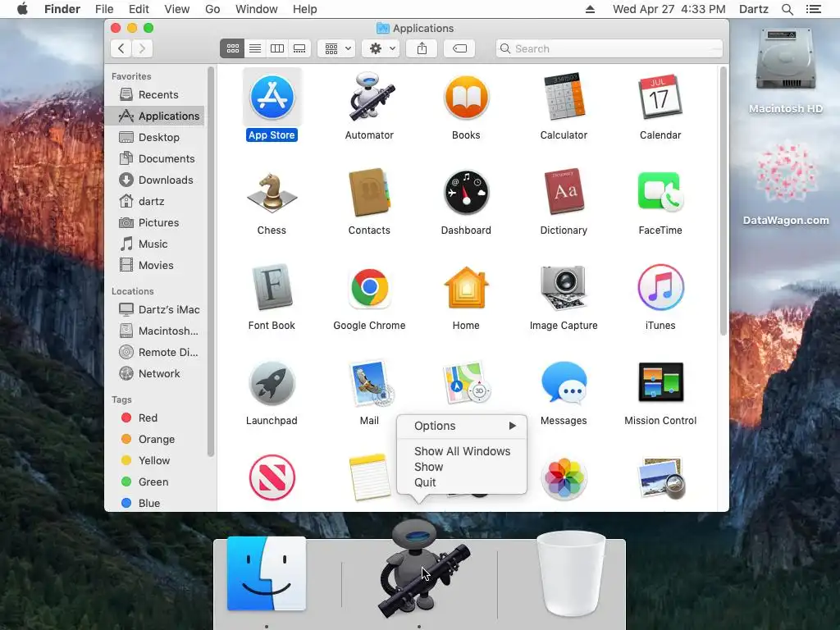Select the Google Chrome app icon
840x630 pixels.
369,288
